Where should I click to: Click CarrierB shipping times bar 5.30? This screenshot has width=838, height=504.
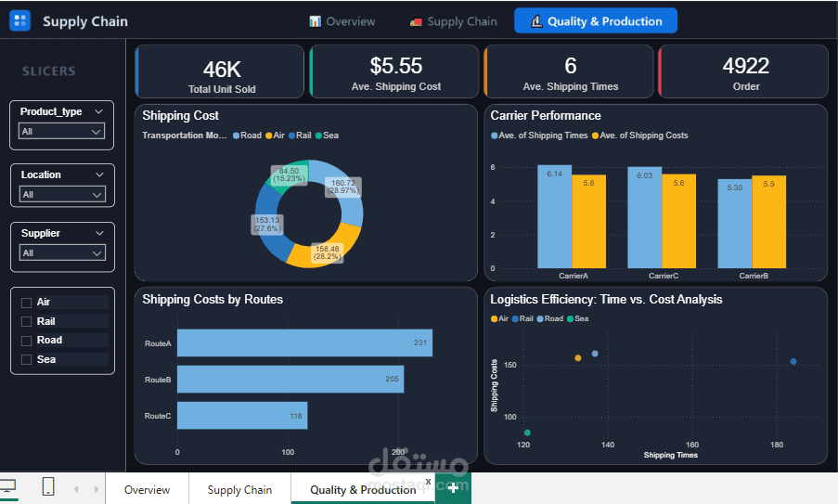pos(734,224)
